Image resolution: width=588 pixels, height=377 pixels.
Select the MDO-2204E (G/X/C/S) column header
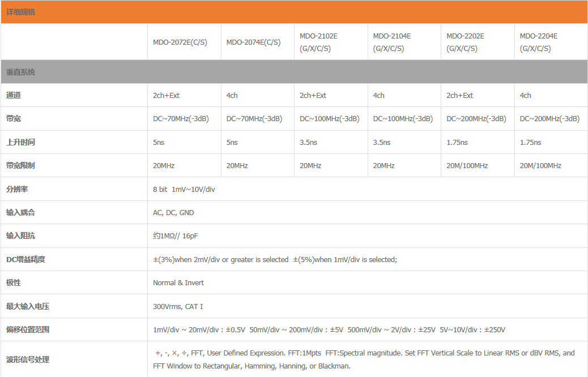(539, 42)
